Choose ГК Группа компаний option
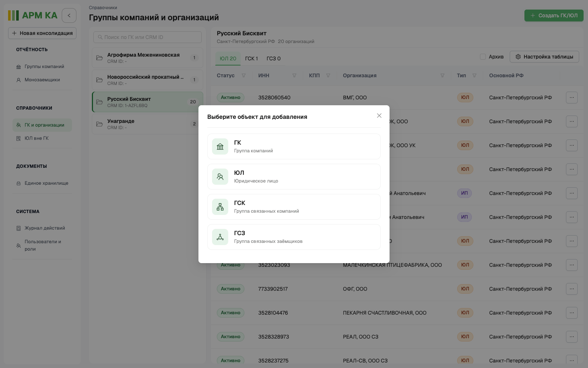The height and width of the screenshot is (368, 588). (294, 146)
